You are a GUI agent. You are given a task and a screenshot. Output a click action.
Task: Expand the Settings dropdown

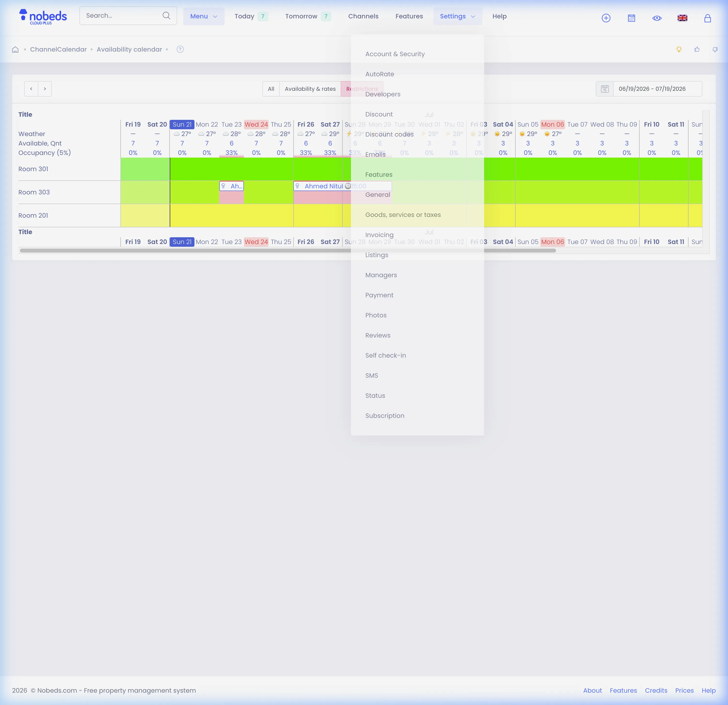tap(457, 16)
